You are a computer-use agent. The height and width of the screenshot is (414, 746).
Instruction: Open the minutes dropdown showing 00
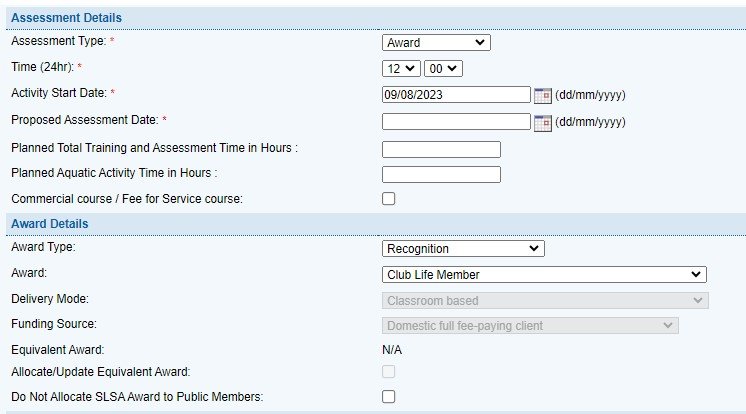443,68
